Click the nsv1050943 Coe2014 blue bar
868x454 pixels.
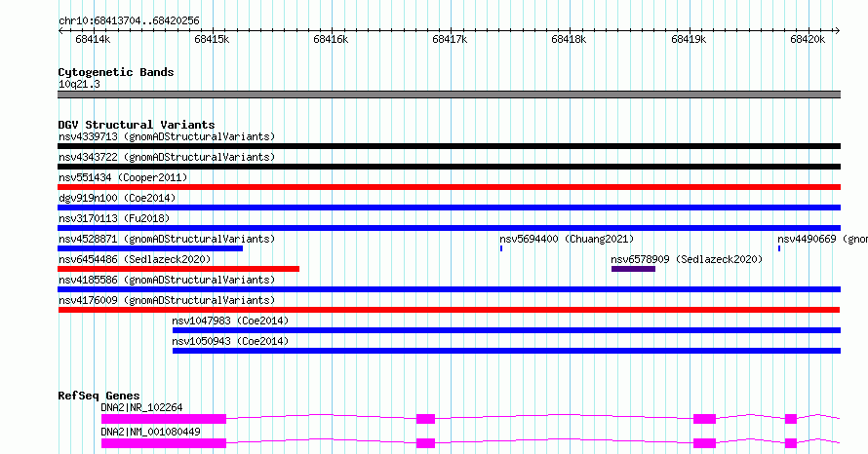[x=506, y=351]
